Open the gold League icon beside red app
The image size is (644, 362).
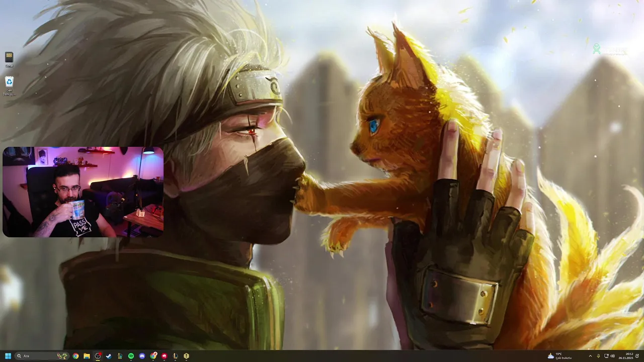175,356
